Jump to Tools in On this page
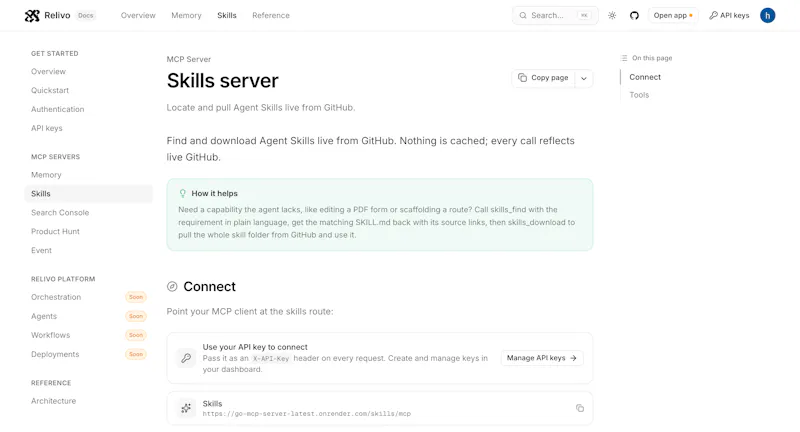800x432 pixels. click(639, 95)
